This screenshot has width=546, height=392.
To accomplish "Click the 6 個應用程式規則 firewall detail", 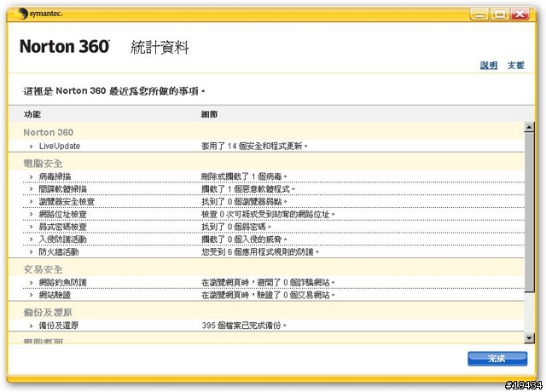I will tap(259, 252).
